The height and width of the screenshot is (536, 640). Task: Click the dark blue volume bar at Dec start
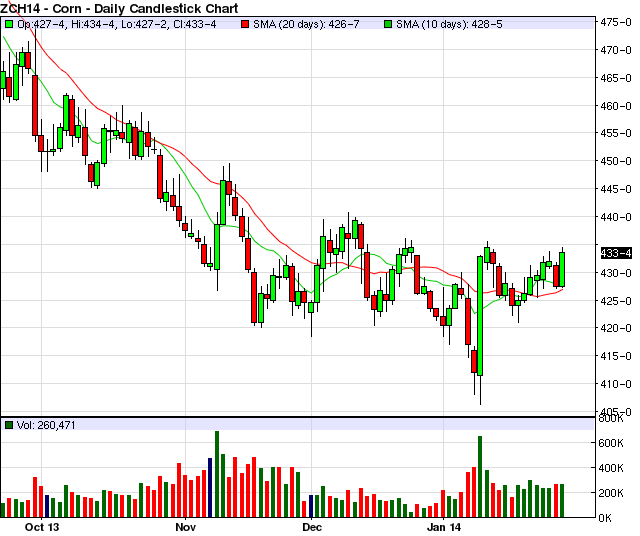[311, 506]
